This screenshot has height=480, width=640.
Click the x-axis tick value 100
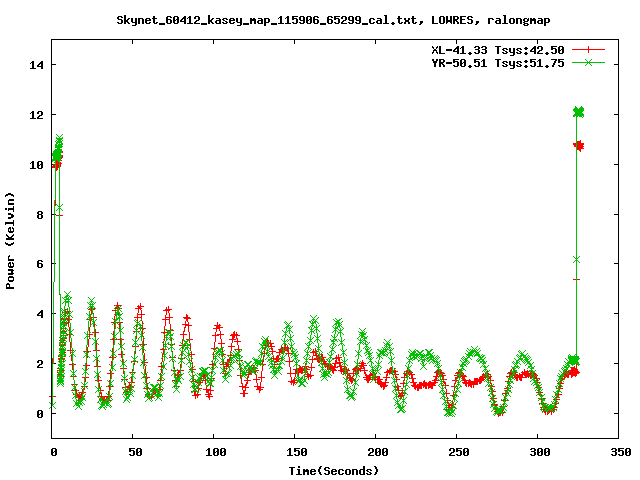(x=216, y=452)
